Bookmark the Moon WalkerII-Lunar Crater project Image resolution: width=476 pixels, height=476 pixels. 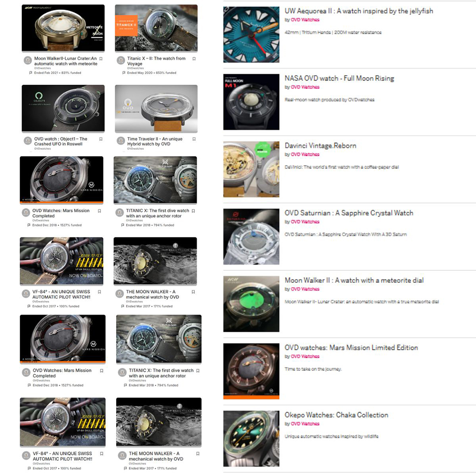pos(101,59)
